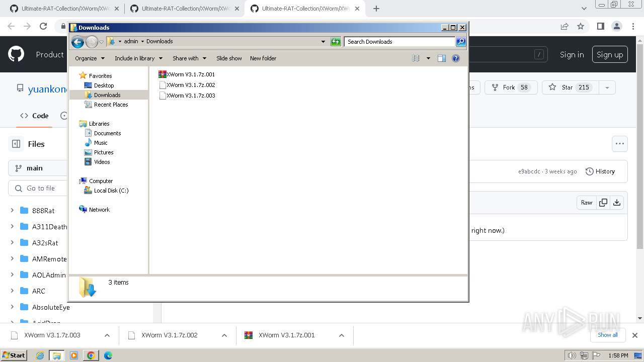Open recent pages dropdown arrow
644x362 pixels.
click(101, 42)
